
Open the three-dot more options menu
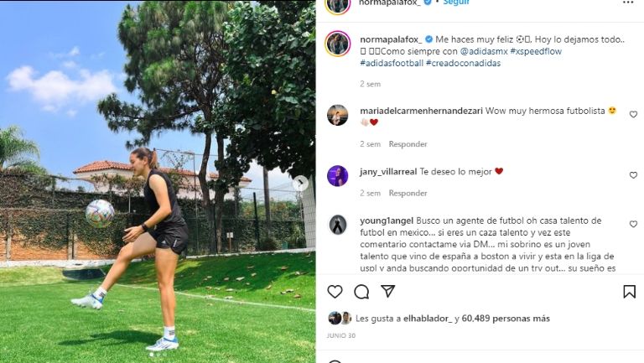(x=628, y=3)
